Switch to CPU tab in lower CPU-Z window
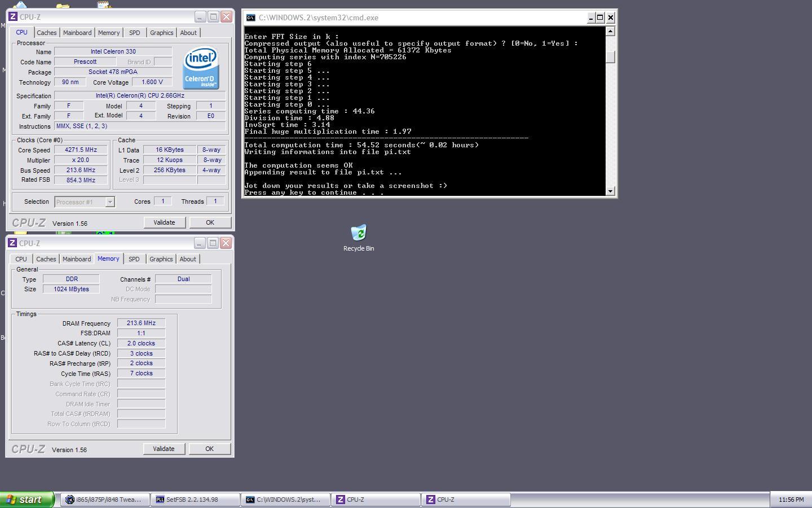The height and width of the screenshot is (508, 812). coord(21,259)
